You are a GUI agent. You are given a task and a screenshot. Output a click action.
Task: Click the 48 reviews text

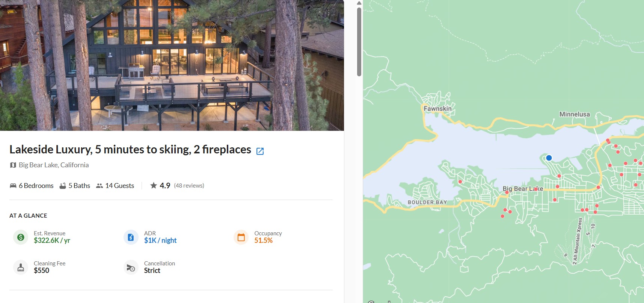pos(189,186)
